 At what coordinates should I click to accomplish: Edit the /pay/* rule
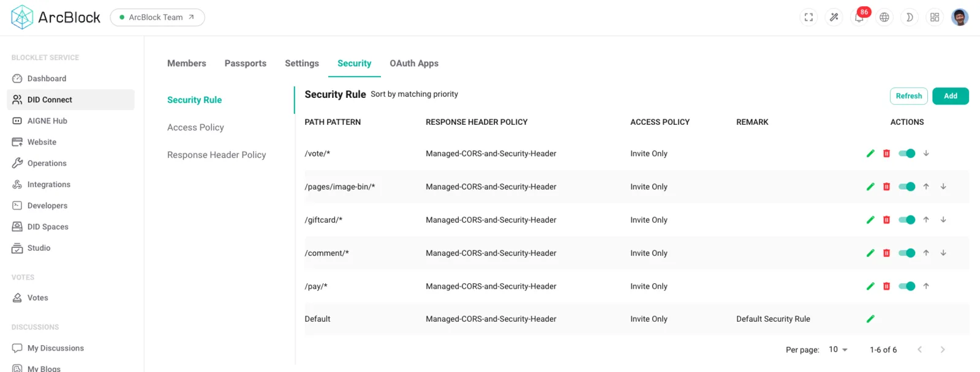tap(870, 286)
